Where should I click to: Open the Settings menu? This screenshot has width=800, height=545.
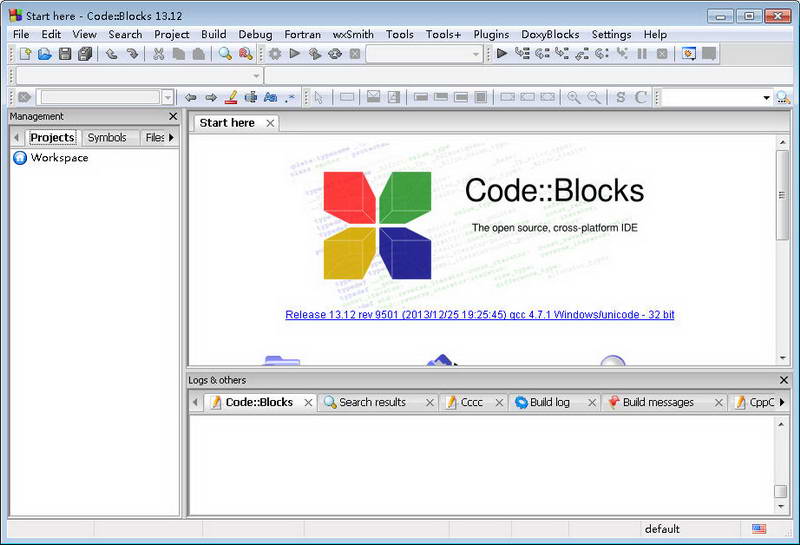coord(611,34)
